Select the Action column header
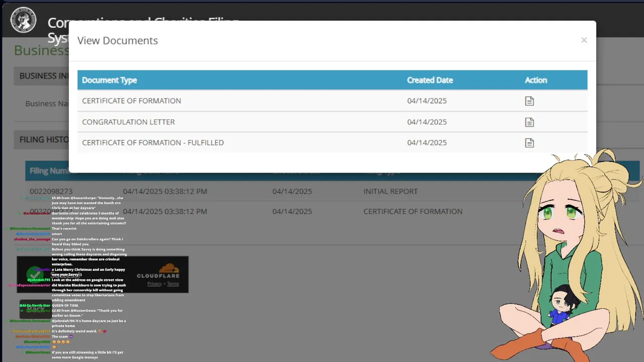644x362 pixels. click(536, 80)
